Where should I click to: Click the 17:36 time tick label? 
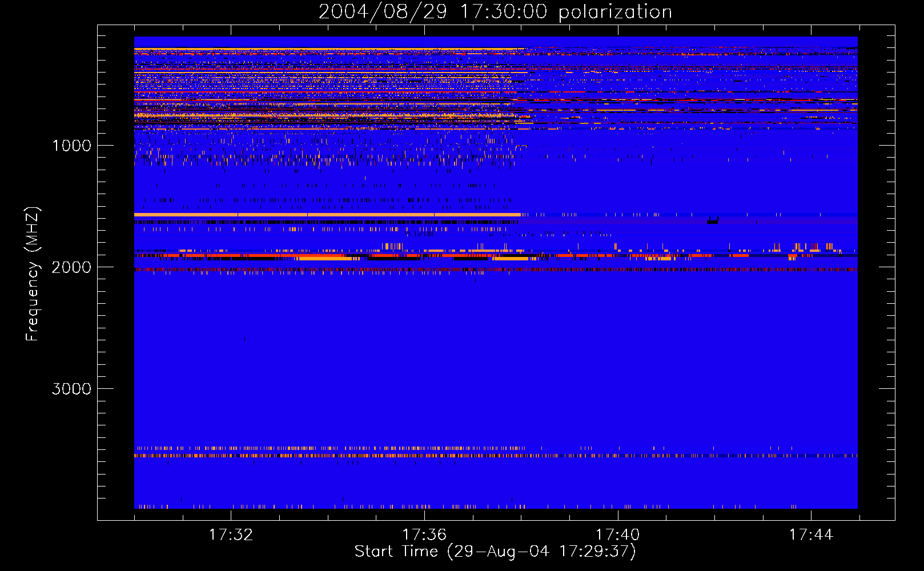click(x=424, y=534)
